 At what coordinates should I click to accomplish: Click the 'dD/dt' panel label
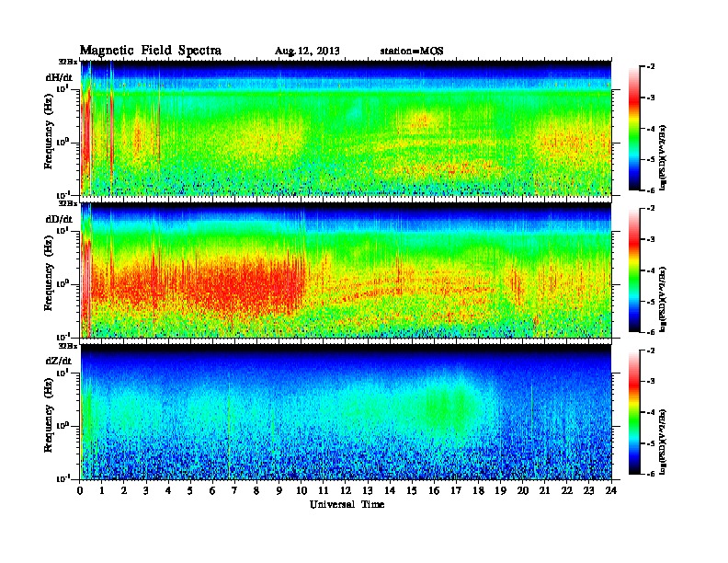pos(59,219)
